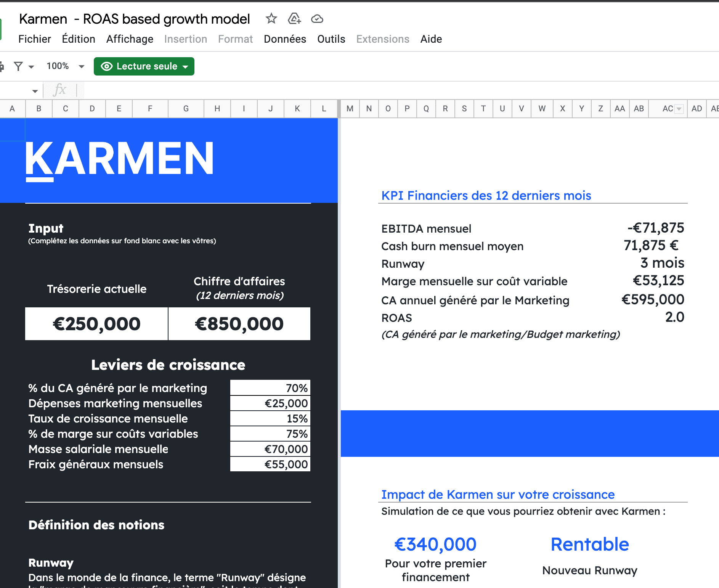
Task: Open the Fichier menu
Action: point(35,39)
